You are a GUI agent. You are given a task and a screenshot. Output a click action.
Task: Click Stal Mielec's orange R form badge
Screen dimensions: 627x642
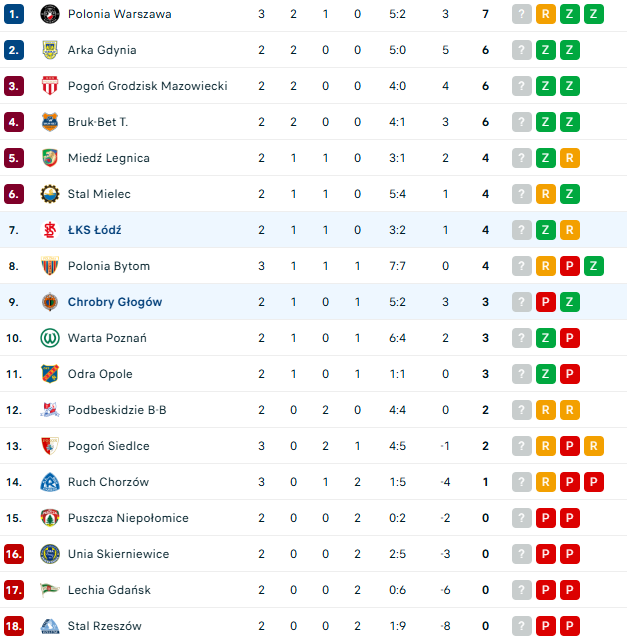[546, 194]
